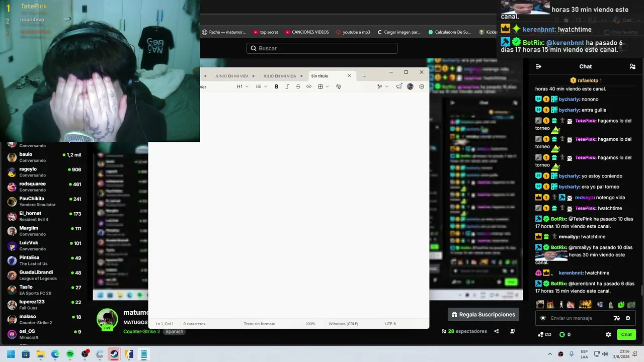Click Ln 1, Col 1 position indicator
The width and height of the screenshot is (644, 362).
pyautogui.click(x=165, y=324)
